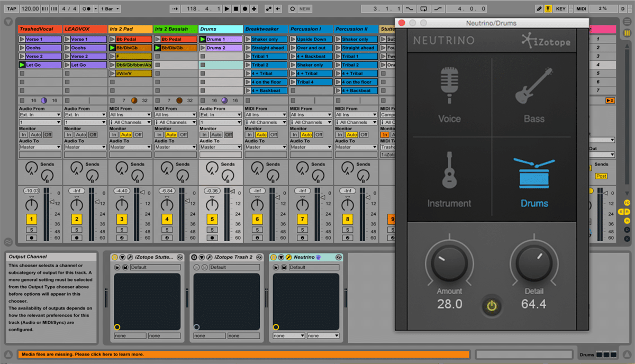Set Drums track monitor to In
This screenshot has height=364, width=635.
coord(204,135)
